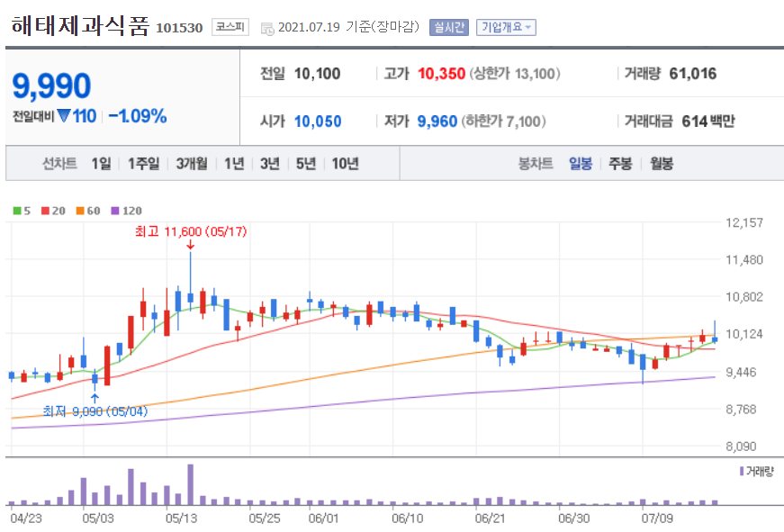Viewport: 784px width, 532px height.
Task: Click the 저가 value 9,960
Action: click(437, 122)
